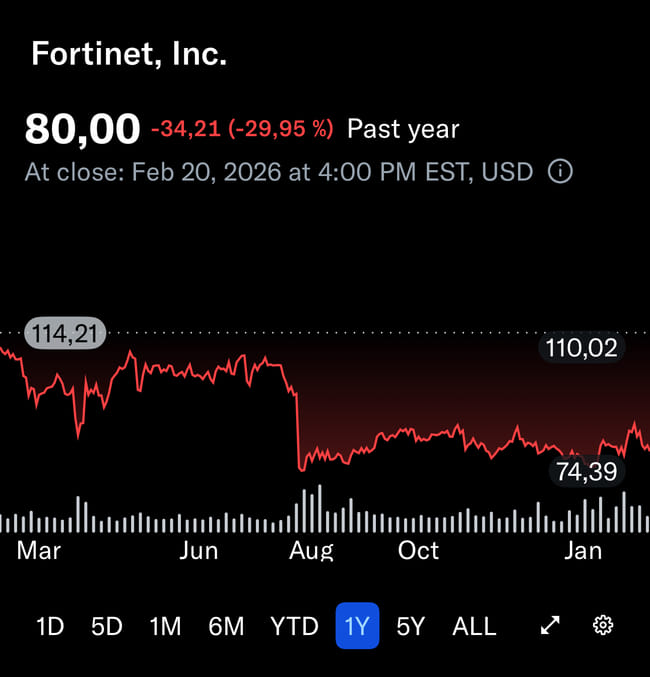Show year-to-date YTD range
This screenshot has height=677, width=650.
[294, 626]
